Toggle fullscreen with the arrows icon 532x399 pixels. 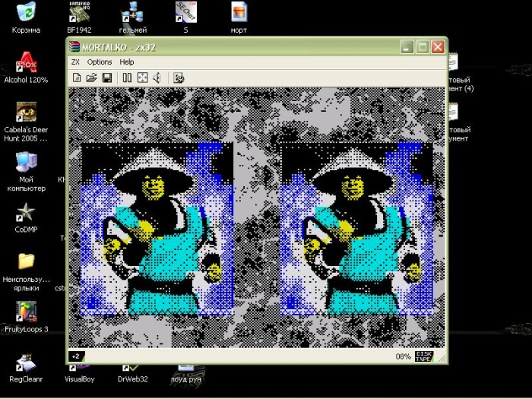[143, 78]
